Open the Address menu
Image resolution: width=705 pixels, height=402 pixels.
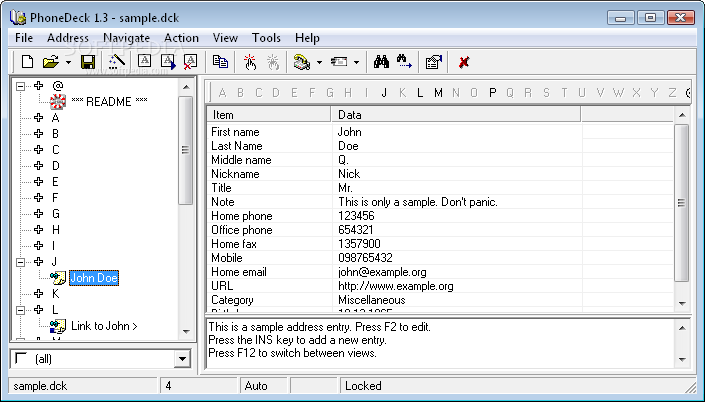pos(68,38)
